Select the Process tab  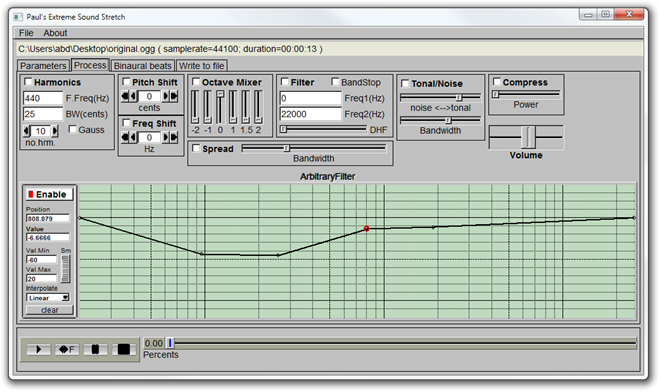coord(90,65)
